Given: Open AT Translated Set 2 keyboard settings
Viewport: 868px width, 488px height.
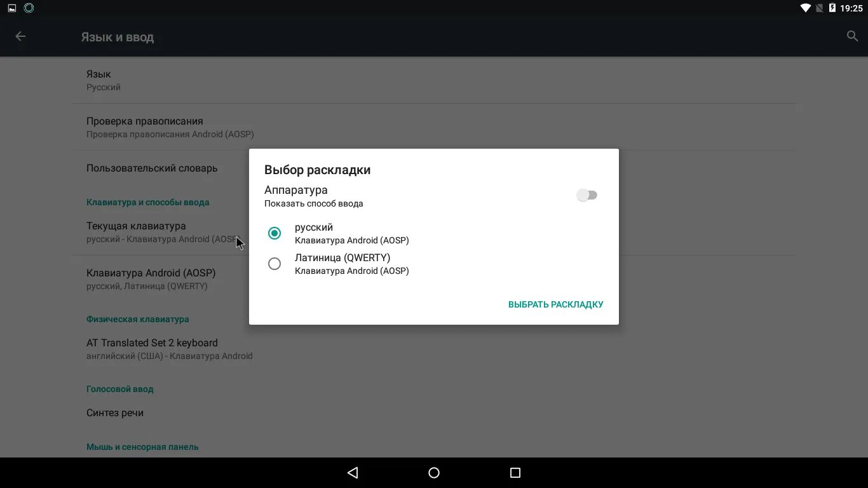Looking at the screenshot, I should coord(153,348).
